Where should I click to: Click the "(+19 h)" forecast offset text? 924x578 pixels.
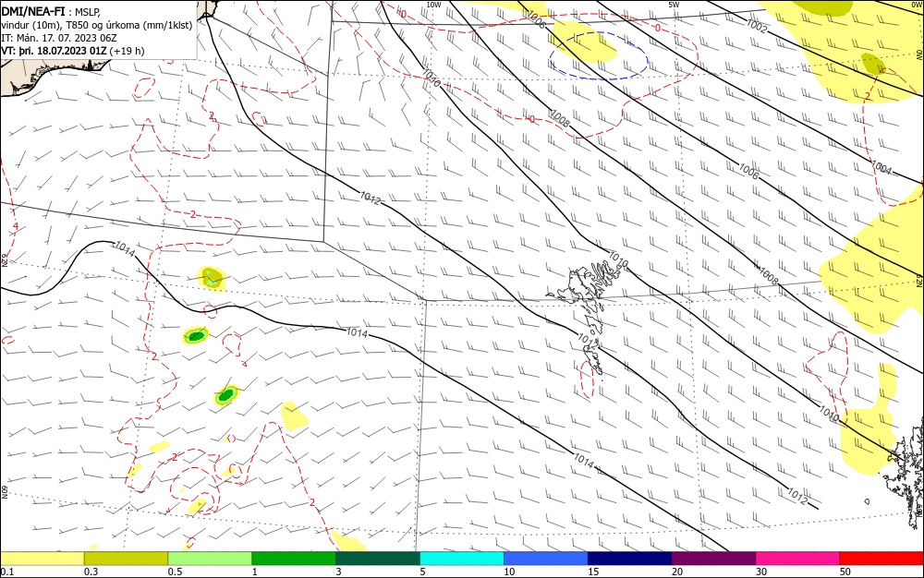tap(127, 51)
